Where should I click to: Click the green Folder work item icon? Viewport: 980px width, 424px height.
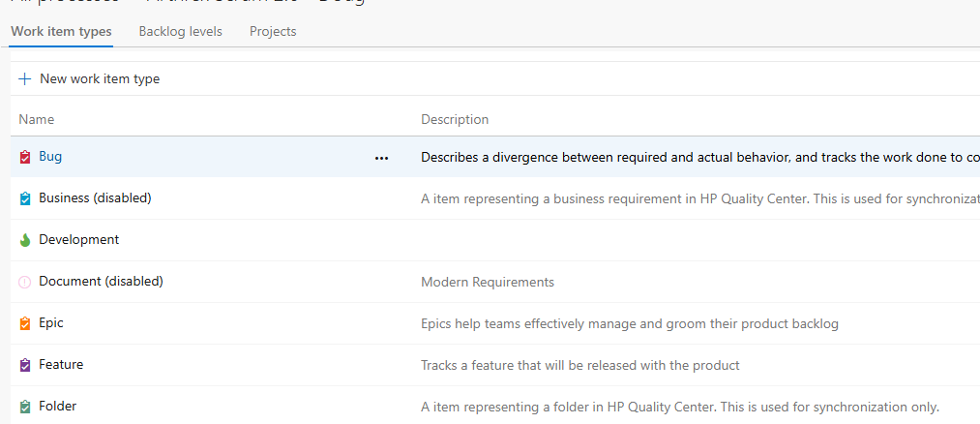pyautogui.click(x=25, y=407)
